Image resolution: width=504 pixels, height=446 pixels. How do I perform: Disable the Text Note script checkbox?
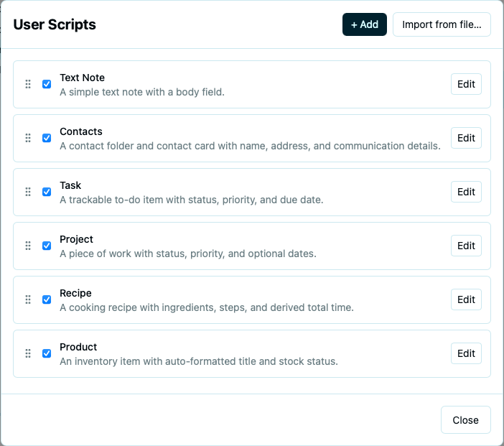click(47, 84)
